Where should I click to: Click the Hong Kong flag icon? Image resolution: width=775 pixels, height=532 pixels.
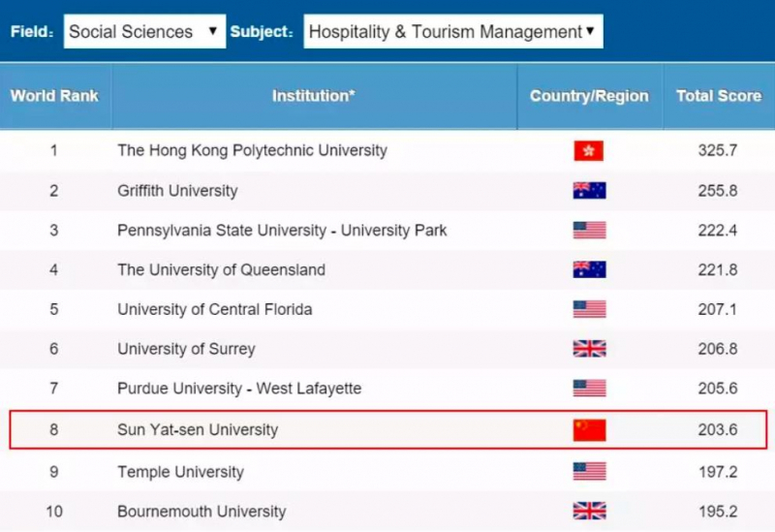click(x=588, y=150)
